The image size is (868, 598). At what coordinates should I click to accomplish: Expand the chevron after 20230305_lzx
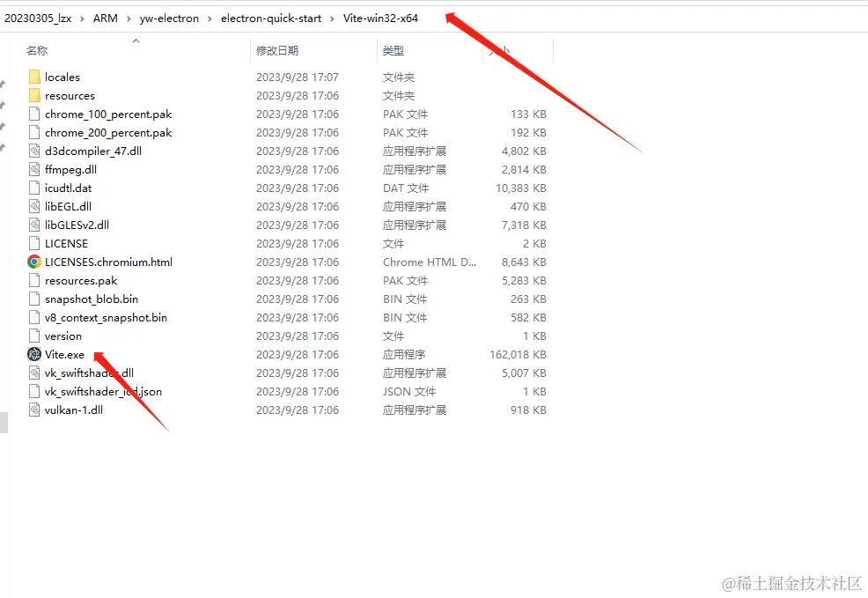[82, 18]
